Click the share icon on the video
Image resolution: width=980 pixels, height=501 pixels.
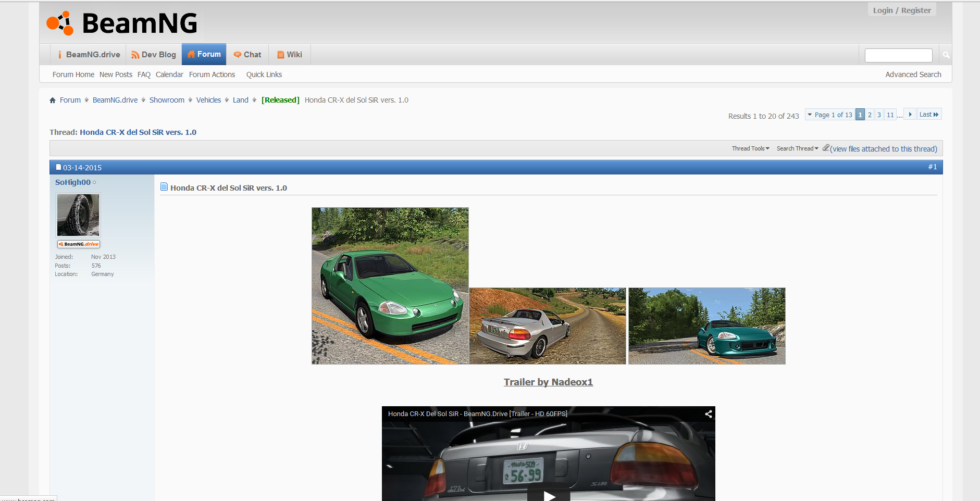pyautogui.click(x=709, y=414)
